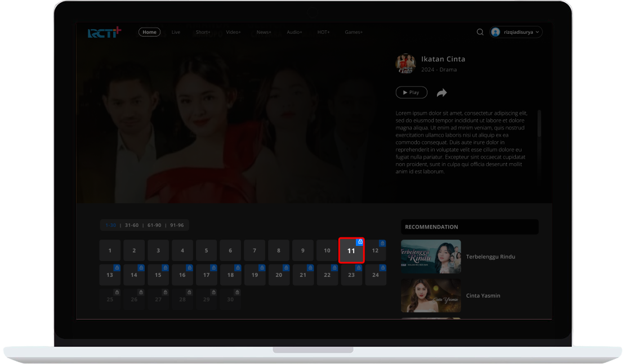Image resolution: width=629 pixels, height=364 pixels.
Task: Click the Play button for Ikatan Cinta
Action: click(x=411, y=92)
